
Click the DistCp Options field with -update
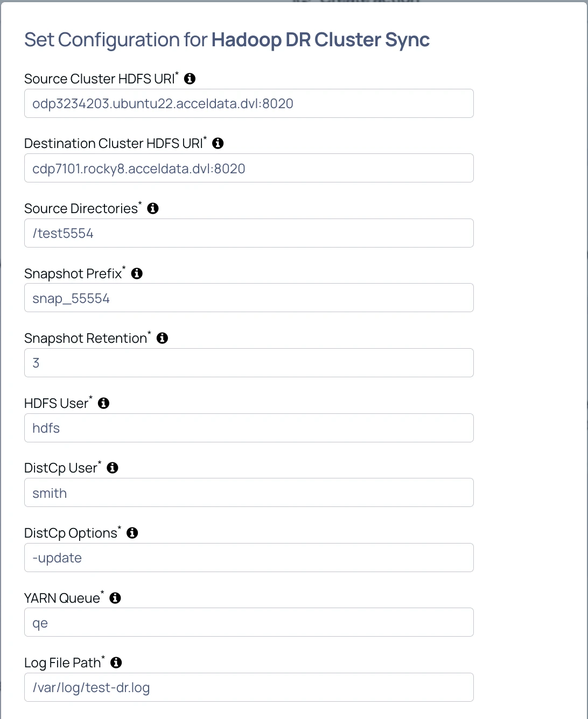click(x=249, y=558)
